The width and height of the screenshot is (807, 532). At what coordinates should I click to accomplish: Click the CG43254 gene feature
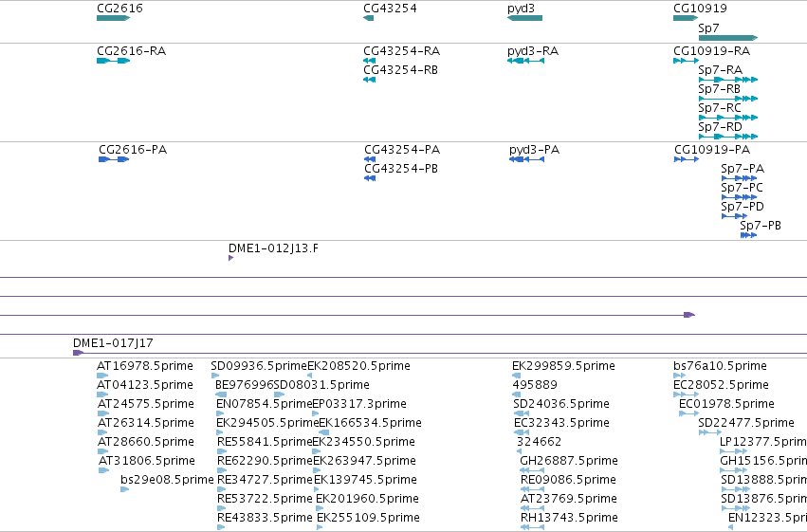(369, 18)
